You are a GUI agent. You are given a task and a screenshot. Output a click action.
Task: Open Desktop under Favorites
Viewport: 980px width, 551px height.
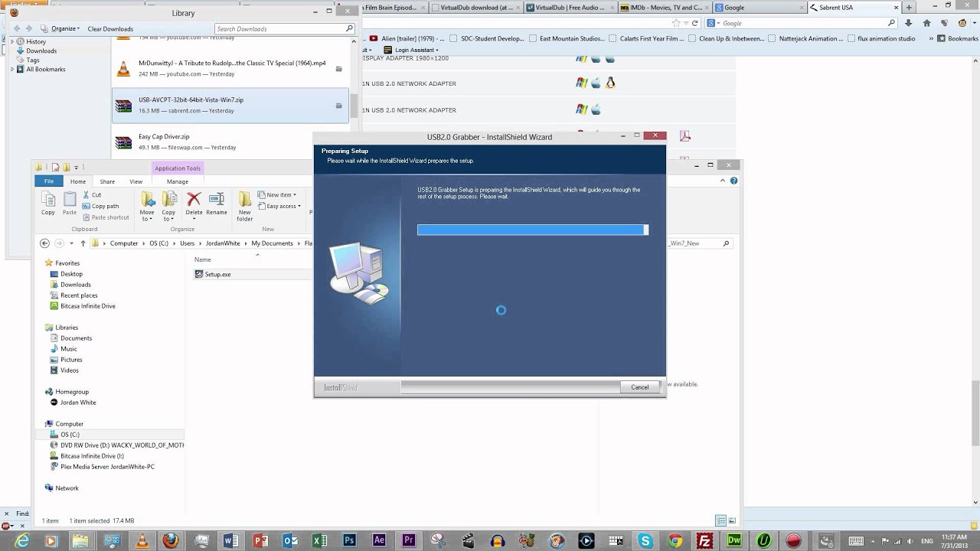(71, 274)
